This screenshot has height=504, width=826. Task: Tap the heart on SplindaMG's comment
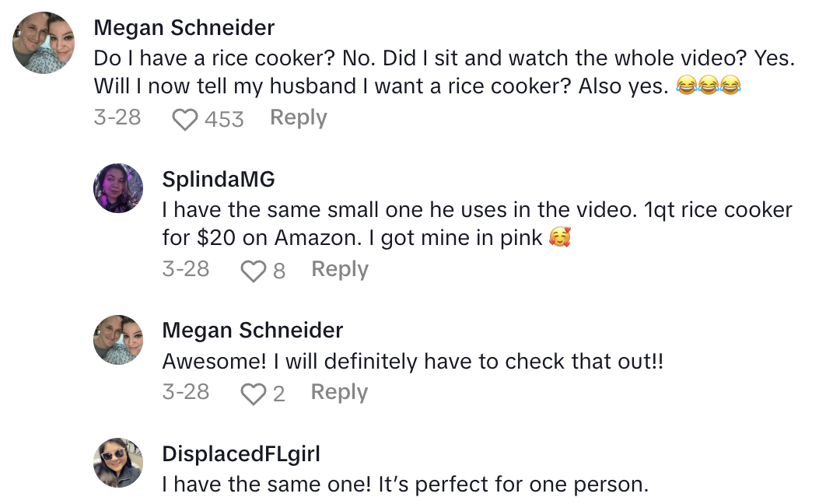pyautogui.click(x=254, y=271)
